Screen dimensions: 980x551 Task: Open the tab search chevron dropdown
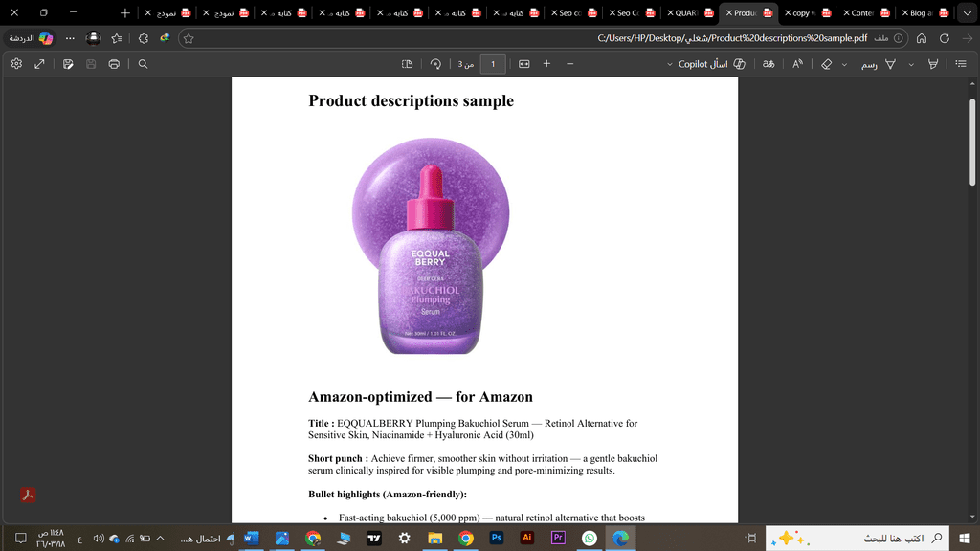[x=965, y=13]
